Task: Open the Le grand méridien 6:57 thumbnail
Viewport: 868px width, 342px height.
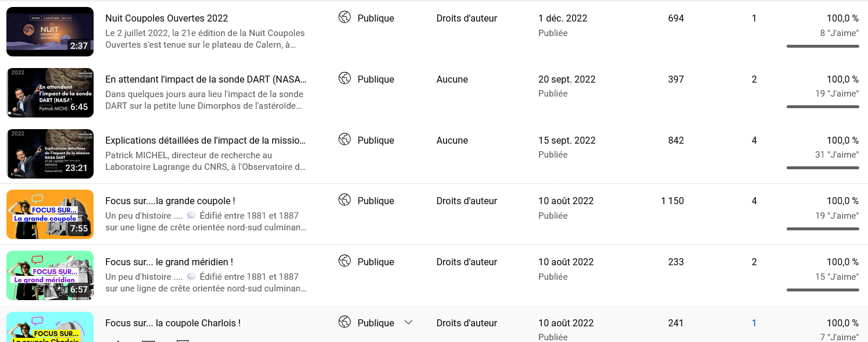Action: click(x=50, y=275)
